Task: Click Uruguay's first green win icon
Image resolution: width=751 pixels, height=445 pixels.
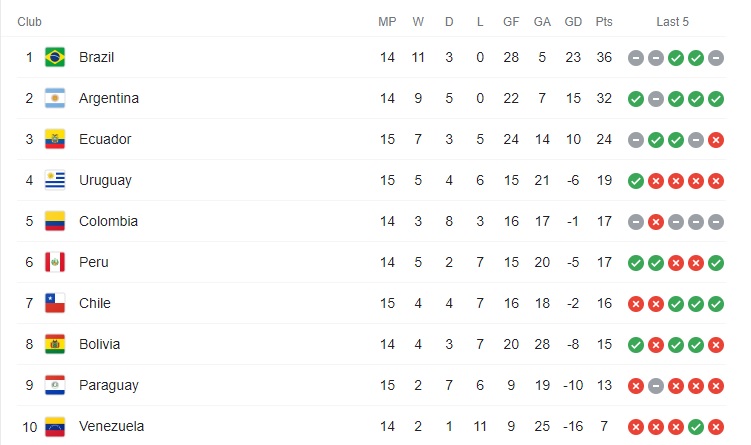Action: pyautogui.click(x=635, y=181)
